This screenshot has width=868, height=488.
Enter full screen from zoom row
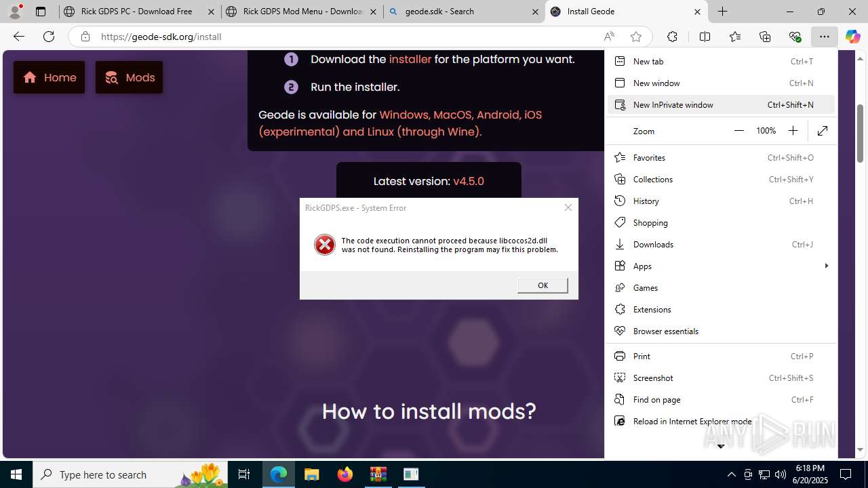(823, 131)
